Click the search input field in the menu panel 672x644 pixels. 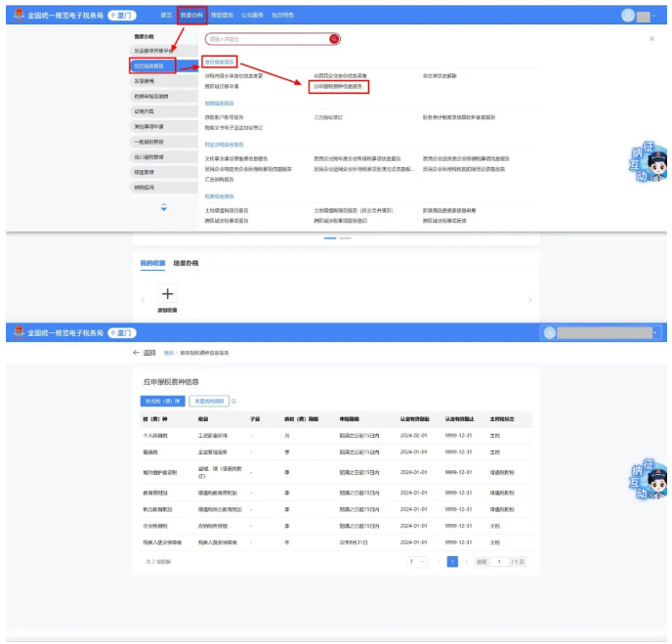[x=266, y=39]
